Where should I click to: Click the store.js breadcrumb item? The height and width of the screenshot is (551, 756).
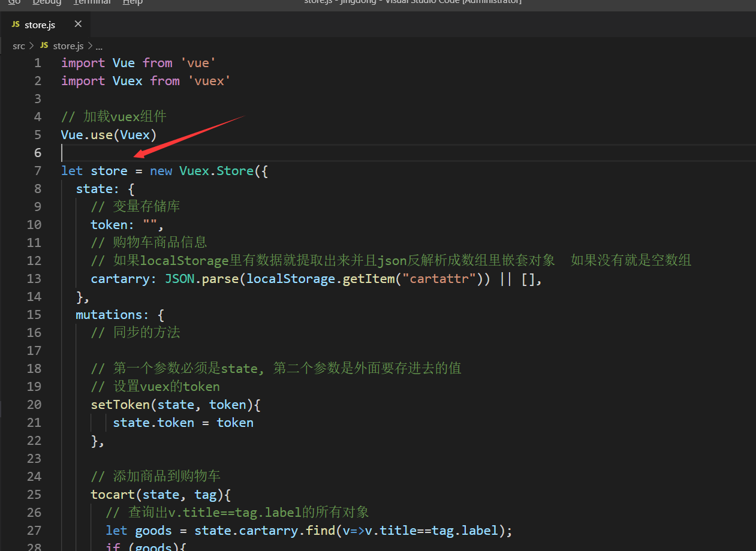click(x=68, y=46)
